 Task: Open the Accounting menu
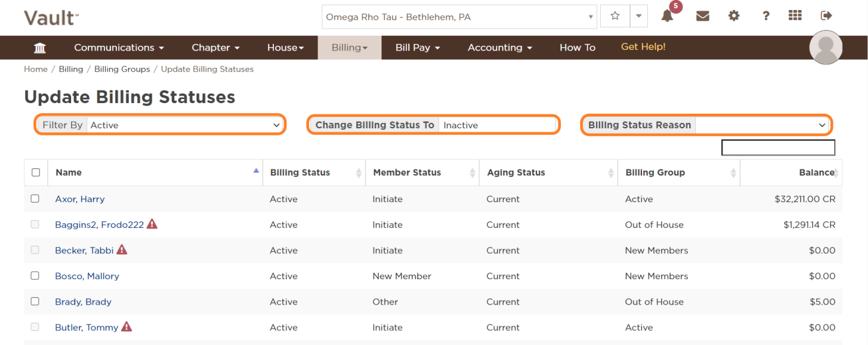pos(500,48)
